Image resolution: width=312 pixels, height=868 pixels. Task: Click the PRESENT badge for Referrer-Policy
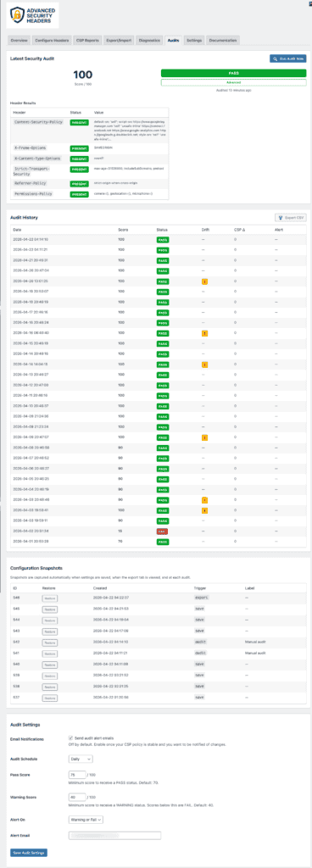[x=79, y=183]
